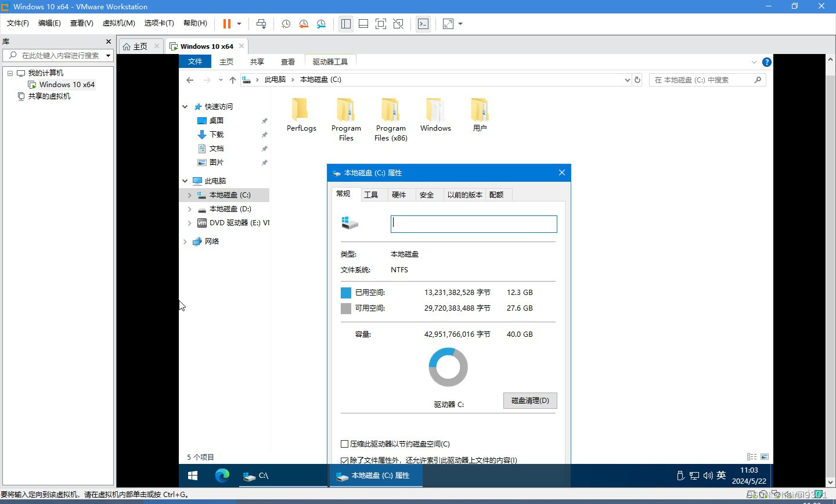Switch to the 主页 home tab
Image resolution: width=836 pixels, height=504 pixels.
(140, 46)
